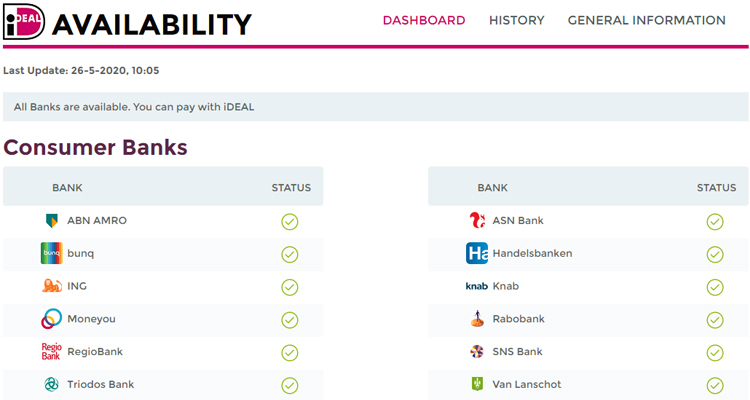750x400 pixels.
Task: Click the Moneyou circles logo
Action: coord(52,319)
